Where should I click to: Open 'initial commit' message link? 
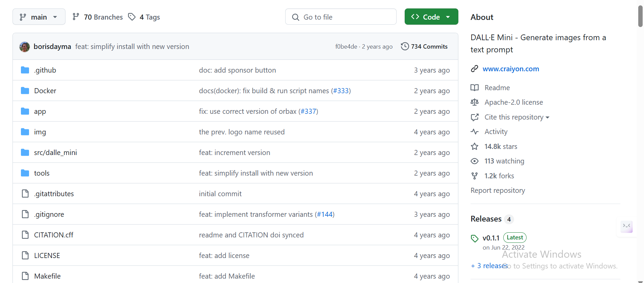click(220, 194)
